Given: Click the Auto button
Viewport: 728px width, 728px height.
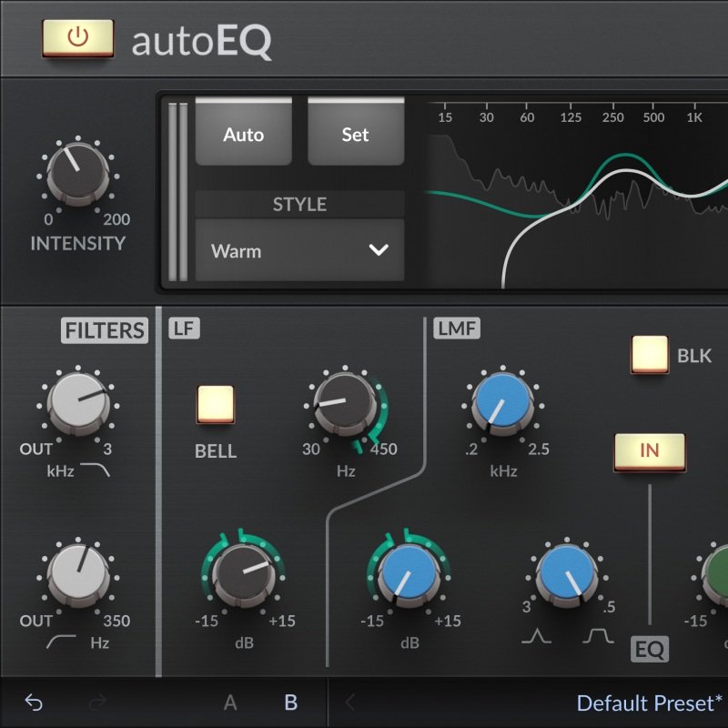Looking at the screenshot, I should tap(244, 132).
